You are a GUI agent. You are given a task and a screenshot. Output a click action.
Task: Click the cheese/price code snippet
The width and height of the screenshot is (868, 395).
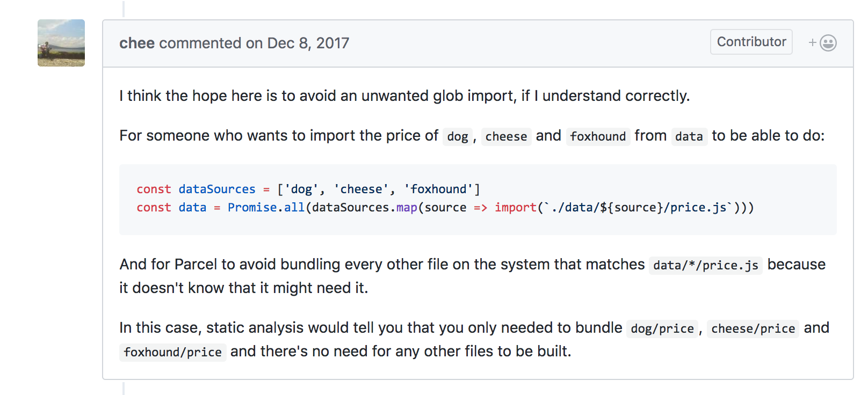point(753,328)
